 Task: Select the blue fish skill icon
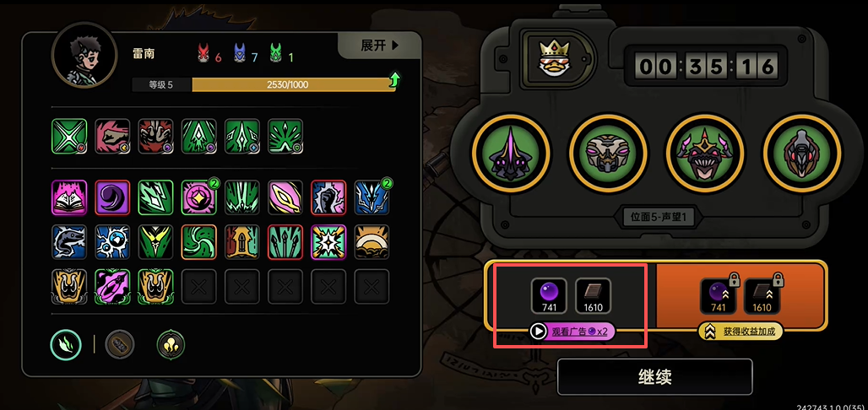coord(69,242)
